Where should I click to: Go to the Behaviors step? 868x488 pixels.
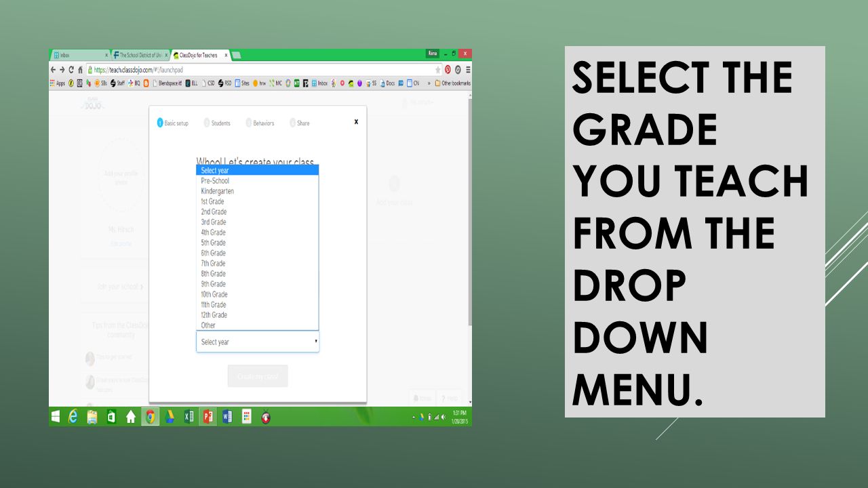[260, 123]
